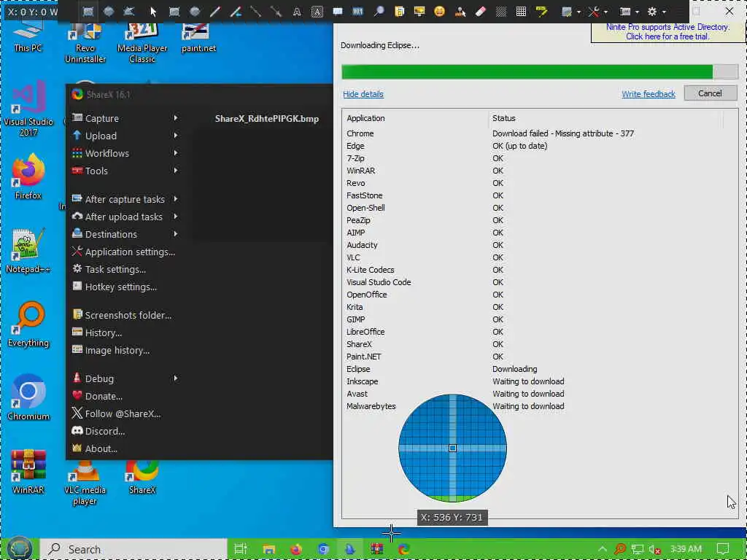
Task: Select the Image from screen tool
Action: click(x=419, y=12)
